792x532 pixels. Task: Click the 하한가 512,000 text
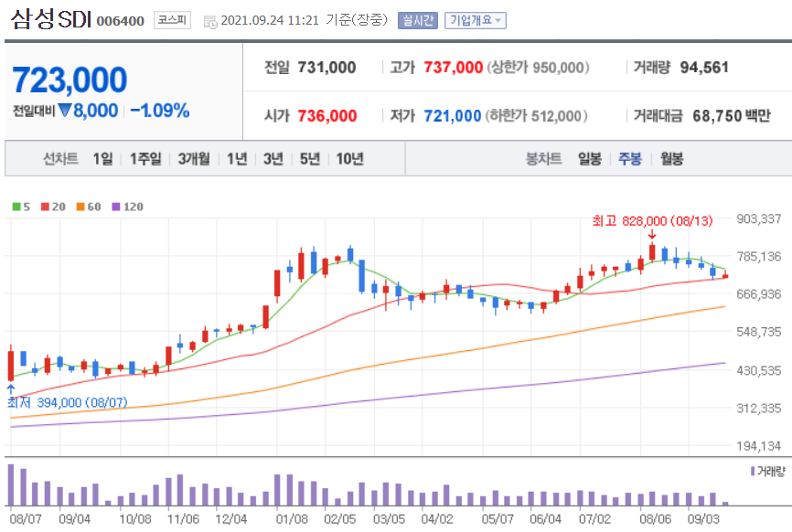[x=537, y=115]
